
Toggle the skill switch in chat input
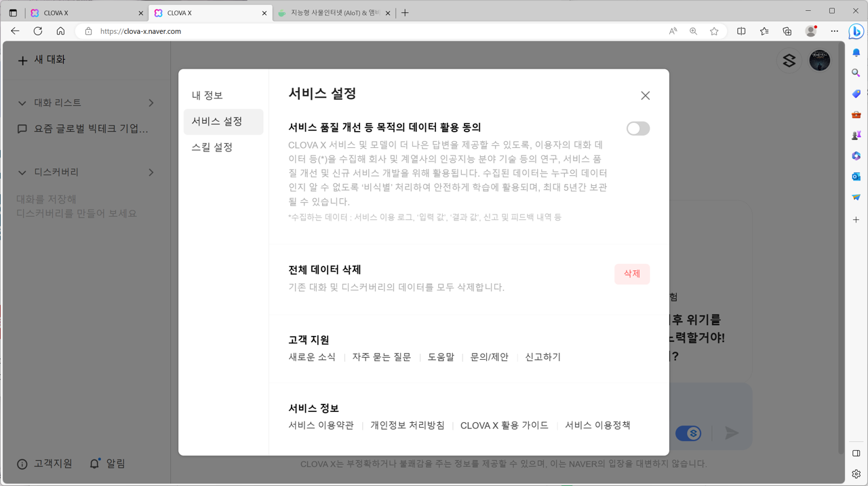click(x=688, y=433)
